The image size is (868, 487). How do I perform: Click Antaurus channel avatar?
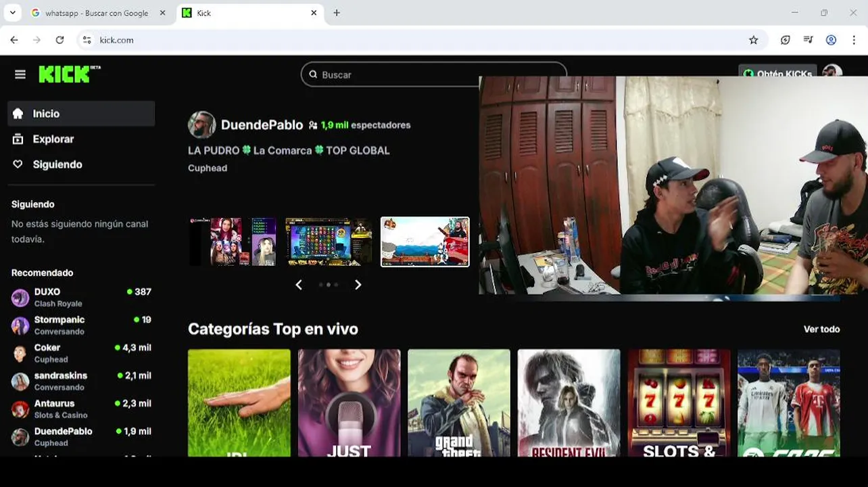click(20, 409)
